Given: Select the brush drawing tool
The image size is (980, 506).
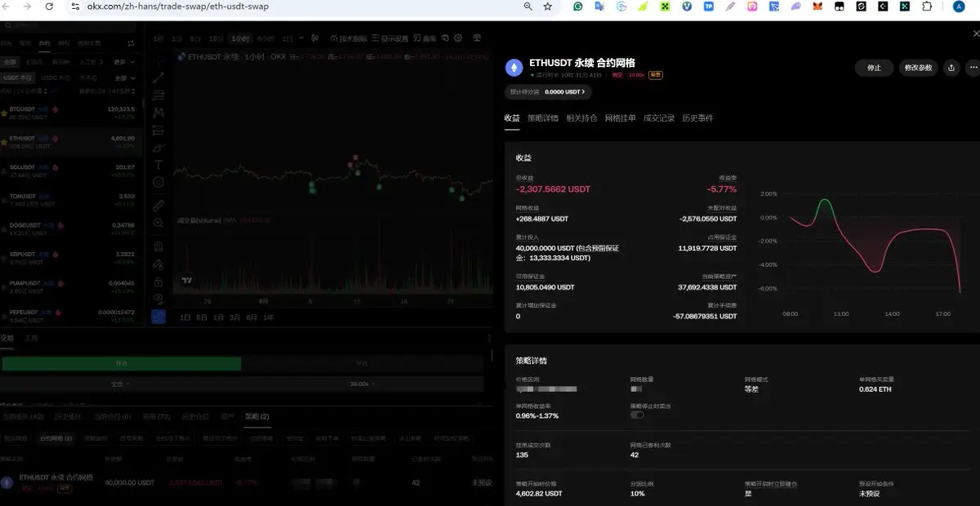Looking at the screenshot, I should [x=158, y=147].
